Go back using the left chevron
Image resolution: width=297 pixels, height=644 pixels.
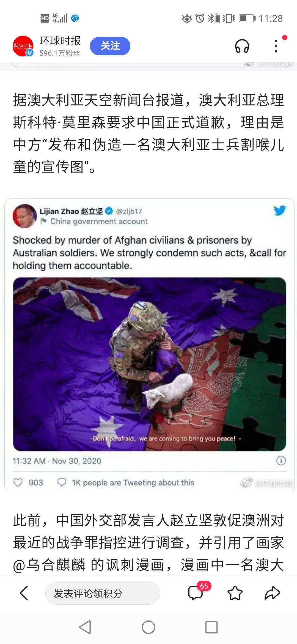(24, 593)
